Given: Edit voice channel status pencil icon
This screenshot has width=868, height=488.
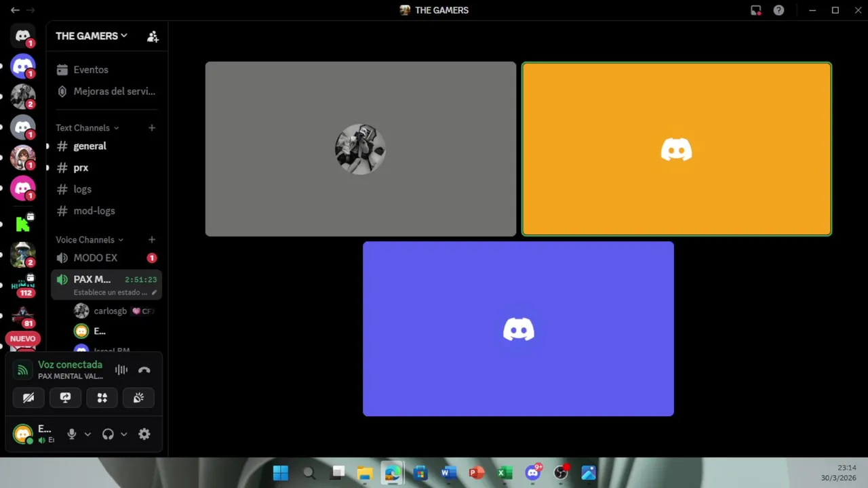Looking at the screenshot, I should 154,293.
